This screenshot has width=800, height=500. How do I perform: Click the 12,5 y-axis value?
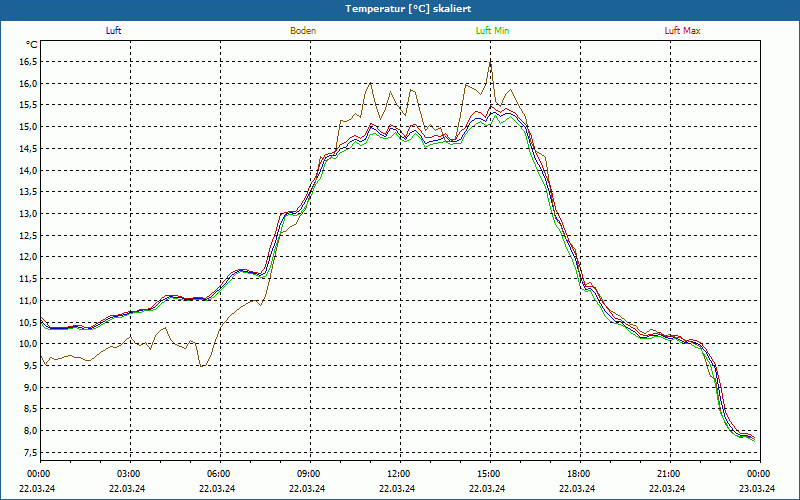[28, 236]
